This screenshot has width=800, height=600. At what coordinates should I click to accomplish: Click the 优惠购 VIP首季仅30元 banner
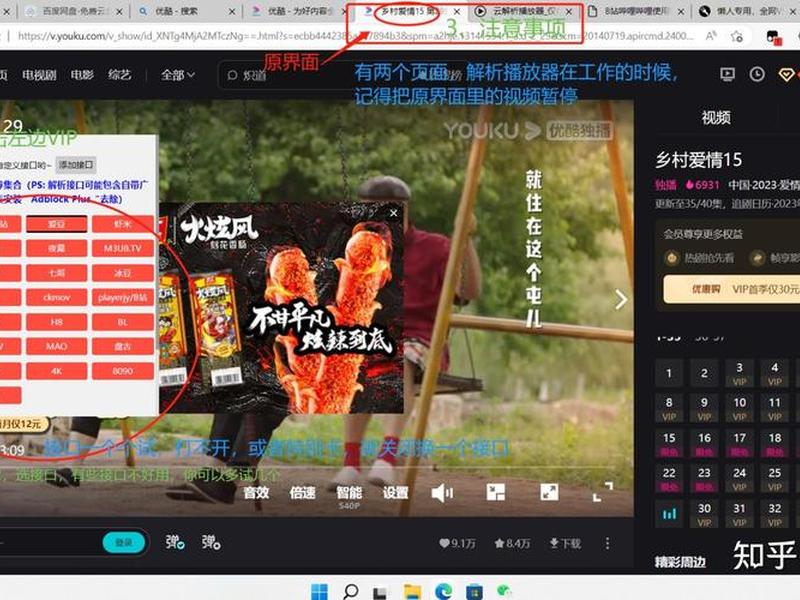(732, 289)
